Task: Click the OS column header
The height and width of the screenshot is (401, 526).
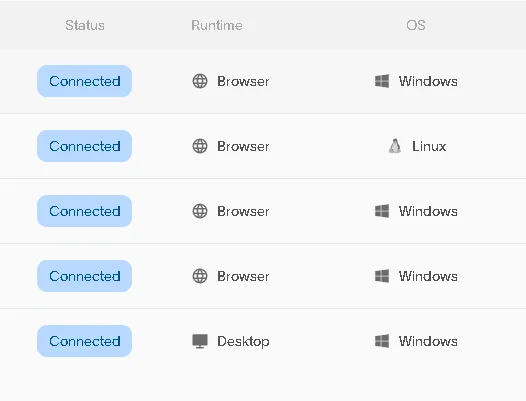Action: pos(416,25)
